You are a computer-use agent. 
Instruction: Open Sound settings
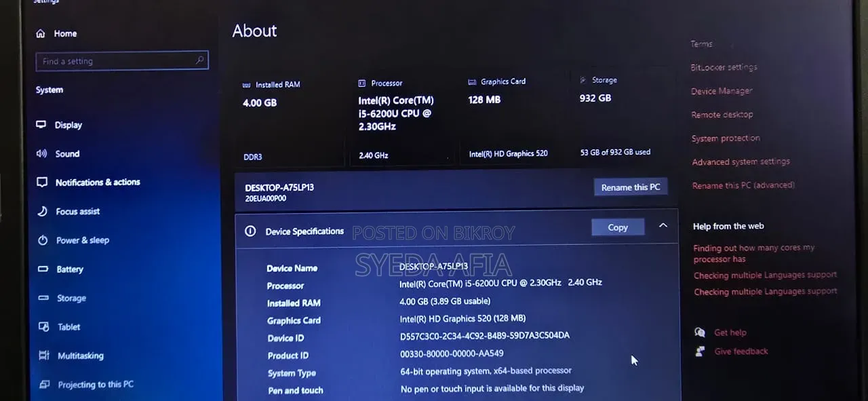click(67, 154)
